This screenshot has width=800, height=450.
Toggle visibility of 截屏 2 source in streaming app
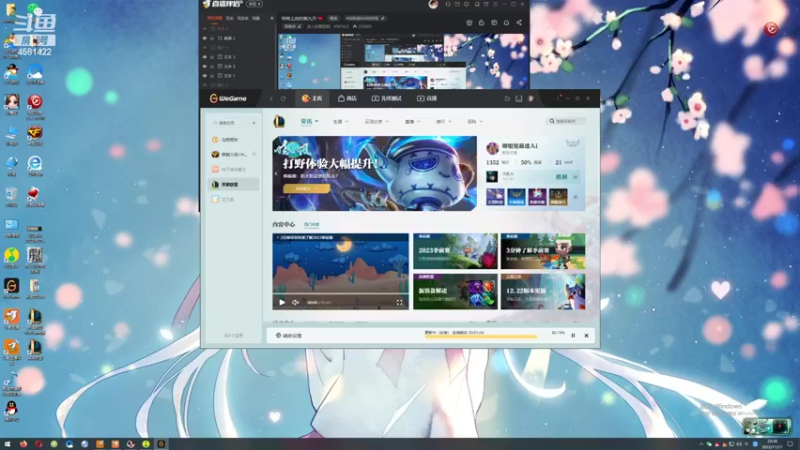[x=205, y=38]
